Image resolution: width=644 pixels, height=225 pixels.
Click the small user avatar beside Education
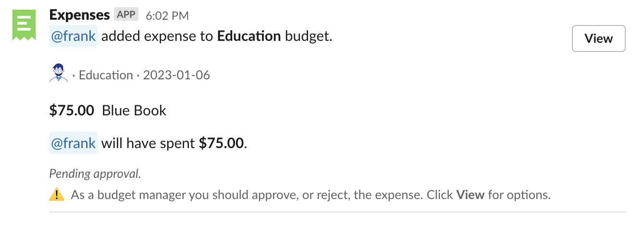coord(59,74)
